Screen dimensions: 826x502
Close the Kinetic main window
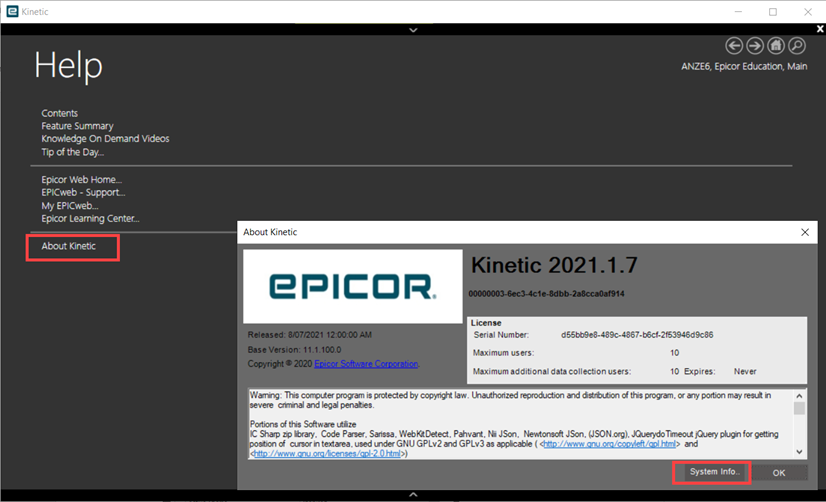coord(808,12)
